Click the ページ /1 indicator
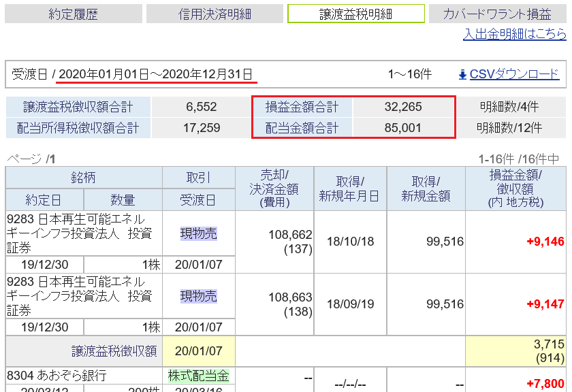This screenshot has width=572, height=392. click(31, 159)
